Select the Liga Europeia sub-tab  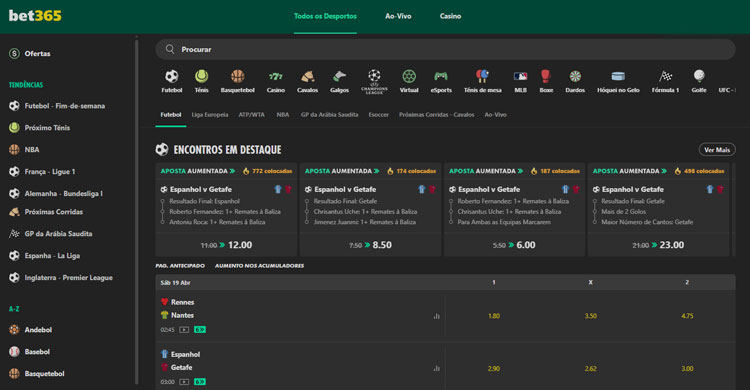tap(210, 115)
